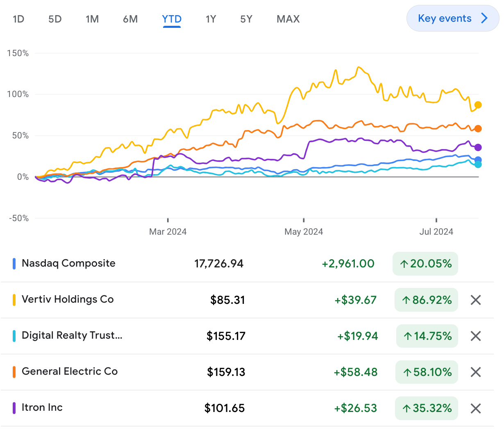Show the 1Y time range
The height and width of the screenshot is (430, 504).
coord(211,19)
